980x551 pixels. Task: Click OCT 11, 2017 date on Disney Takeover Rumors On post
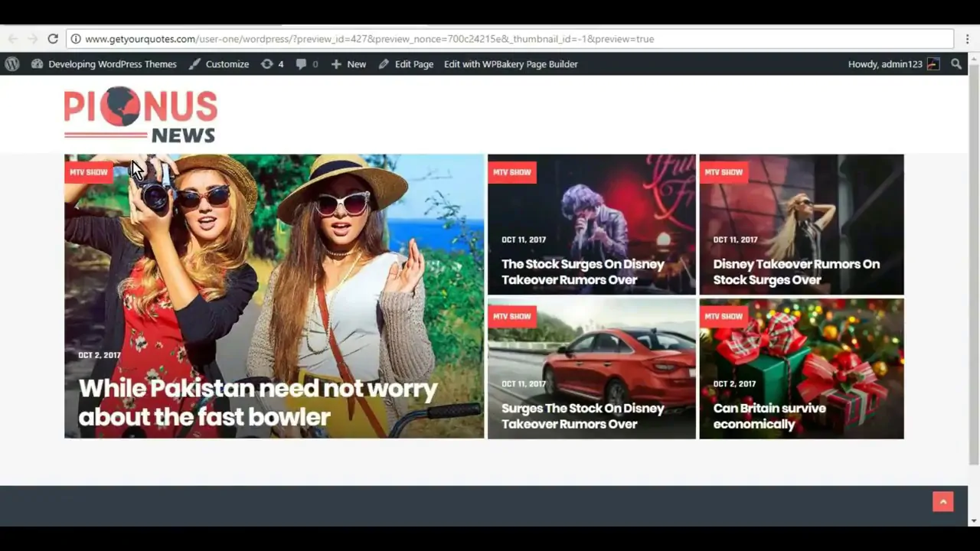[735, 240]
